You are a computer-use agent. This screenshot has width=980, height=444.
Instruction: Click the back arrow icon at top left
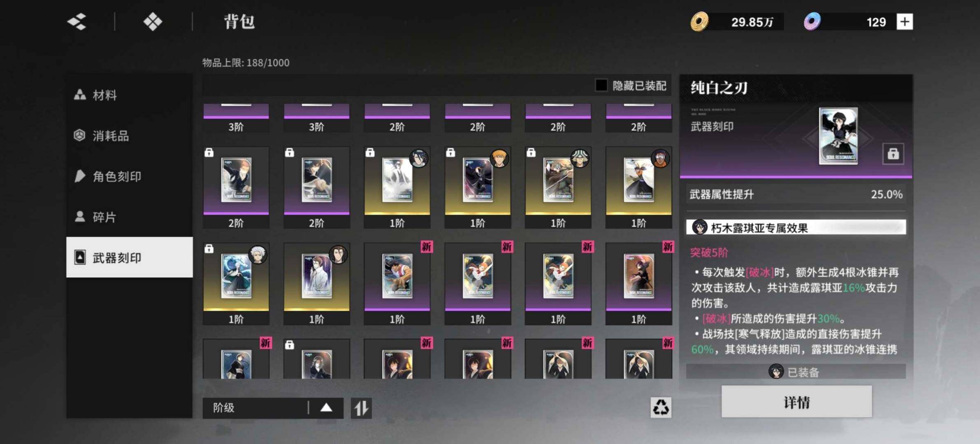click(77, 21)
